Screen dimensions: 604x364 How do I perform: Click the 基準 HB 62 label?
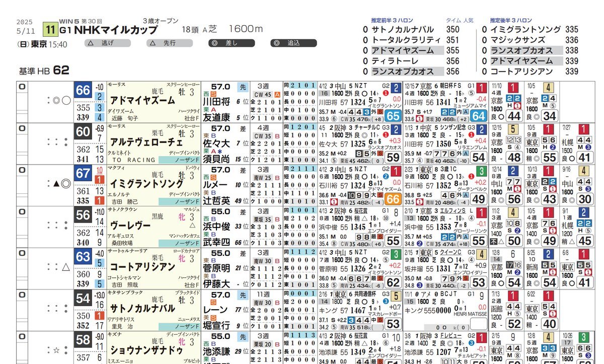click(44, 70)
